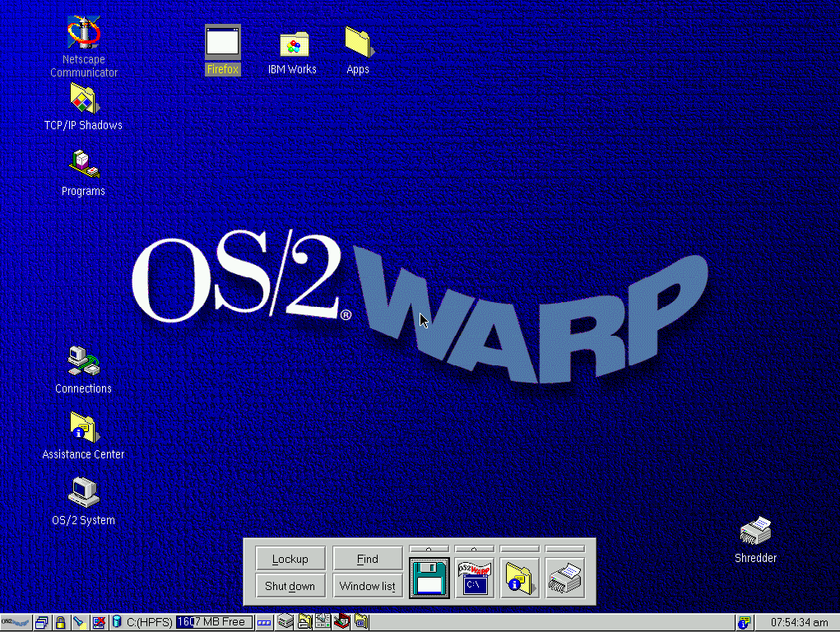
Task: Click the padlock lockup icon in WarpCenter
Action: click(61, 622)
